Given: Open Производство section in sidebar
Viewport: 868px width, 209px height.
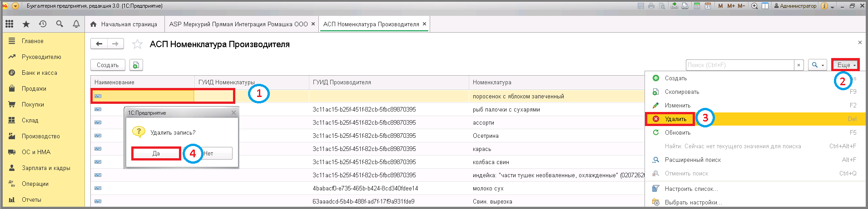Looking at the screenshot, I should pos(44,136).
